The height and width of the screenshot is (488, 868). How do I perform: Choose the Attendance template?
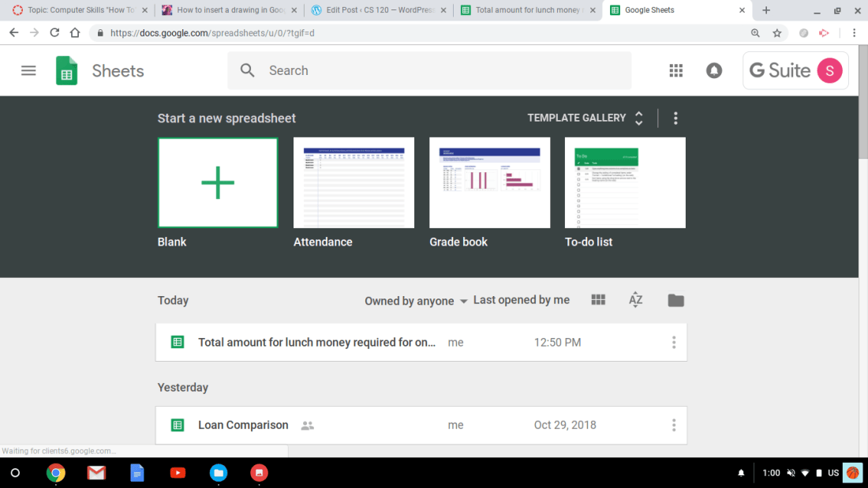(354, 182)
